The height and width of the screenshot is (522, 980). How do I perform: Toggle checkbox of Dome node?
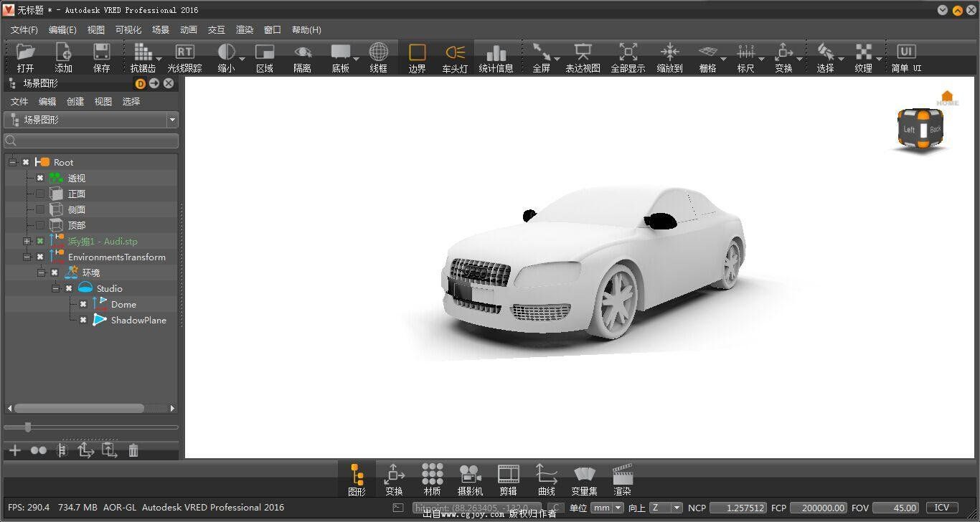click(83, 304)
